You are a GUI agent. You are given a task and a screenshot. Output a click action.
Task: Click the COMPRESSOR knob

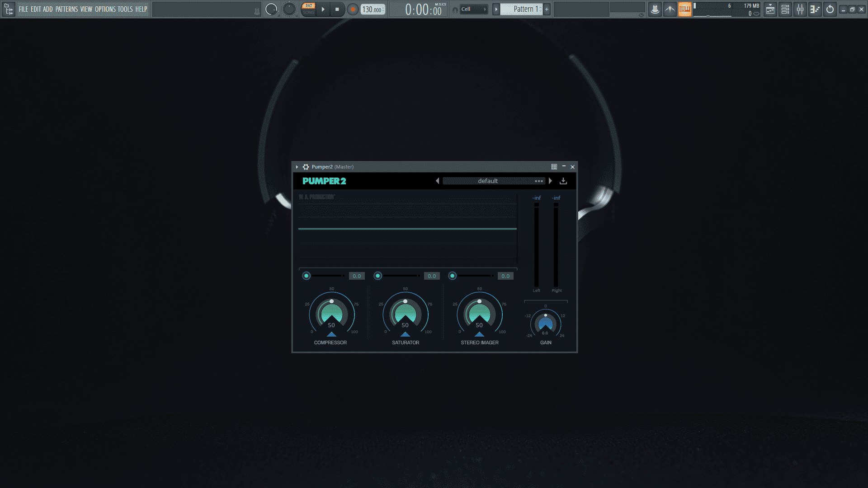coord(331,314)
